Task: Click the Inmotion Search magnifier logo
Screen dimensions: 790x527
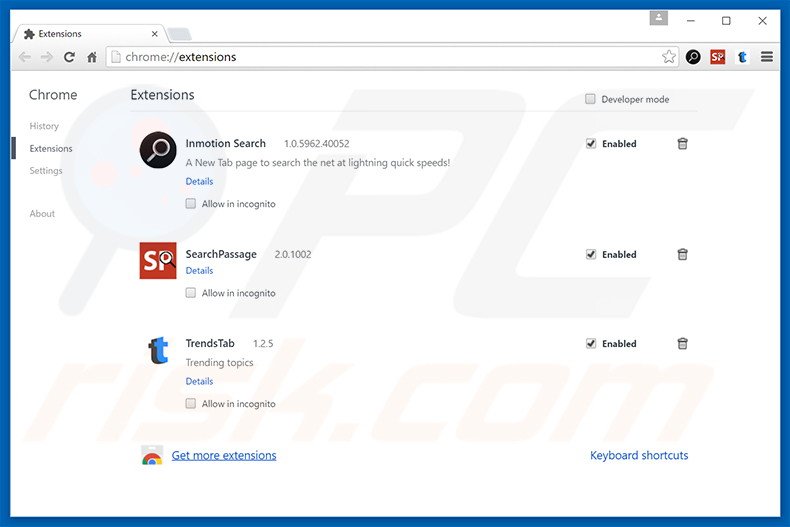Action: (x=158, y=150)
